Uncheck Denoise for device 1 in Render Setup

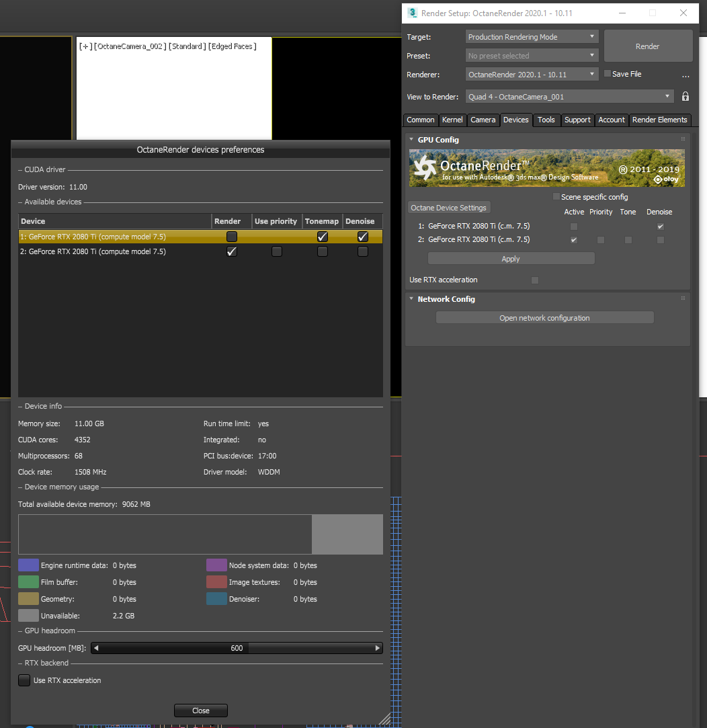[661, 227]
